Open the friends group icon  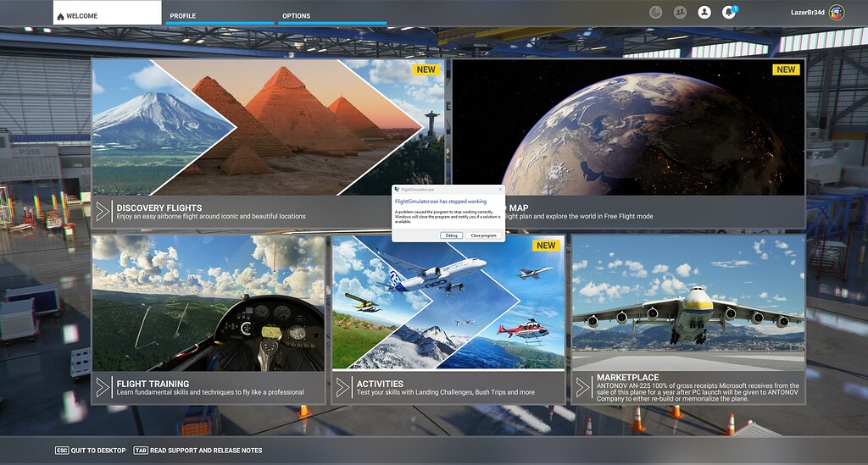(680, 12)
